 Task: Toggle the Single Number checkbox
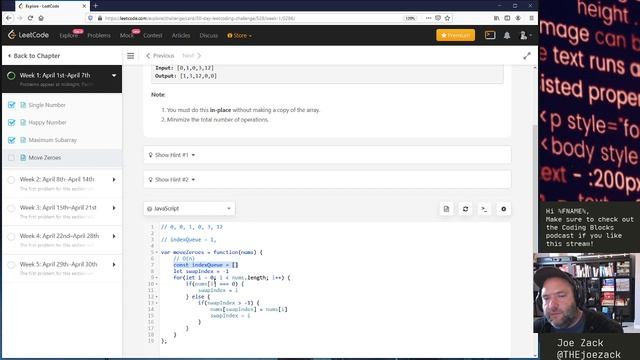point(11,105)
